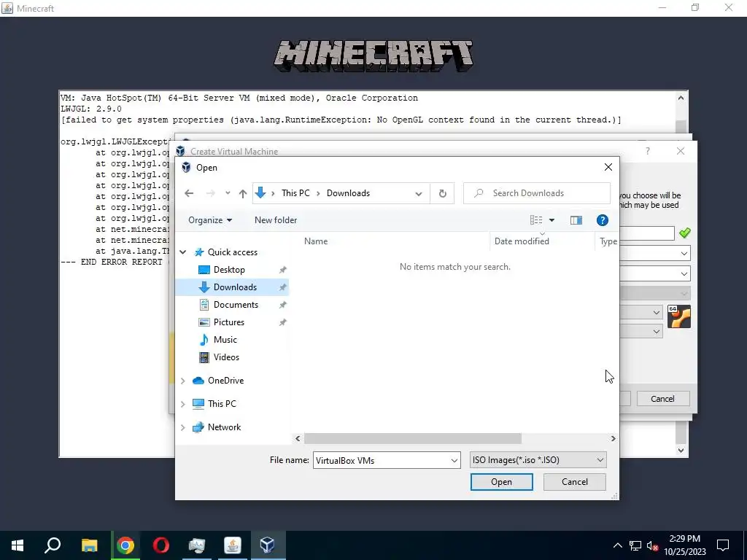Open the Windows Start menu
The height and width of the screenshot is (560, 747).
18,545
